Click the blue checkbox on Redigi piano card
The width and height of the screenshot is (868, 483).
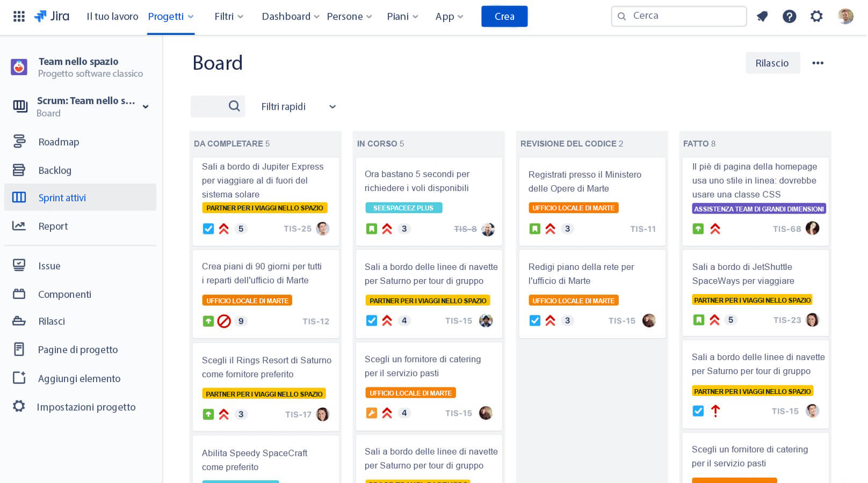(535, 321)
